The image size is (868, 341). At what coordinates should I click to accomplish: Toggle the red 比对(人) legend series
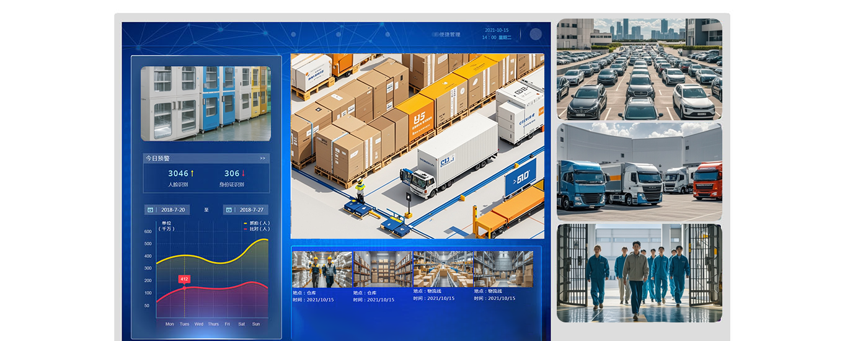pos(257,229)
